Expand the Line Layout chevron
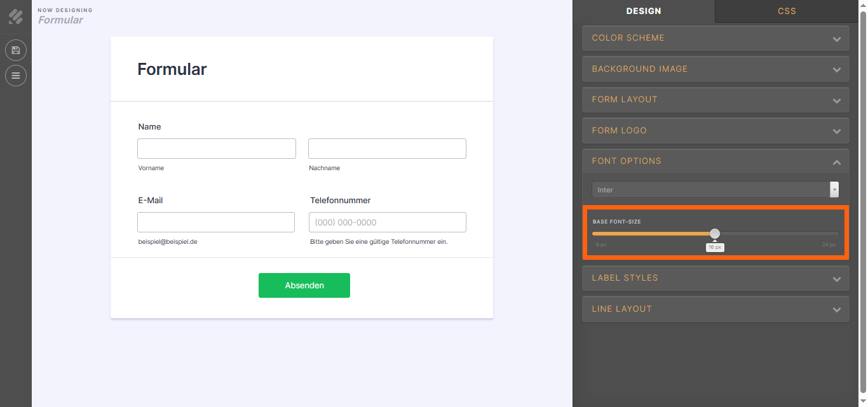868x407 pixels. pyautogui.click(x=837, y=310)
